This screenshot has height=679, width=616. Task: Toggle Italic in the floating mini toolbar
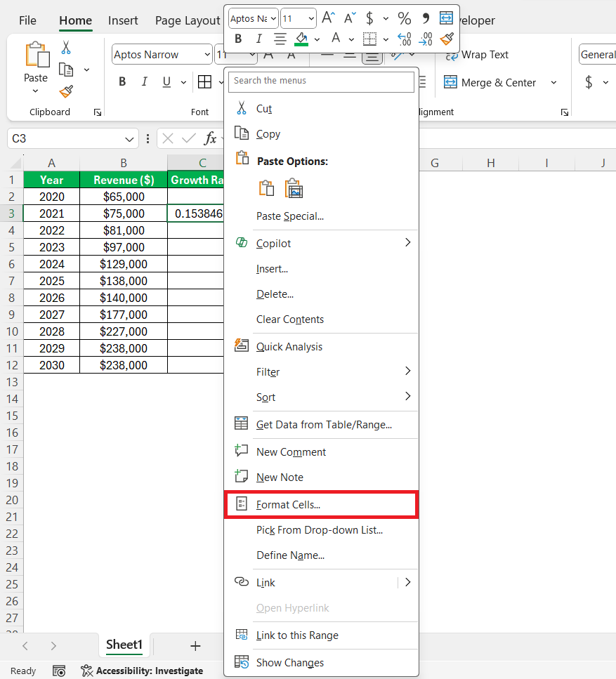(x=258, y=39)
